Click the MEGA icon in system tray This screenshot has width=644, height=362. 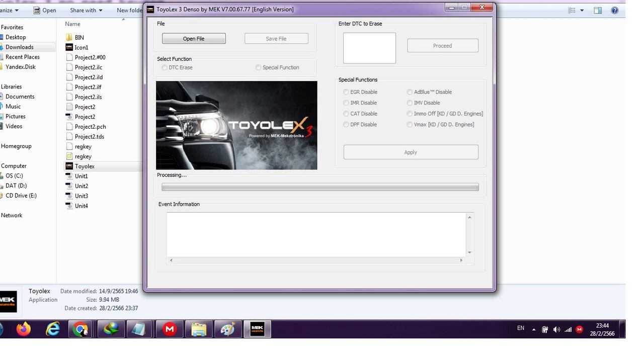[x=580, y=330]
